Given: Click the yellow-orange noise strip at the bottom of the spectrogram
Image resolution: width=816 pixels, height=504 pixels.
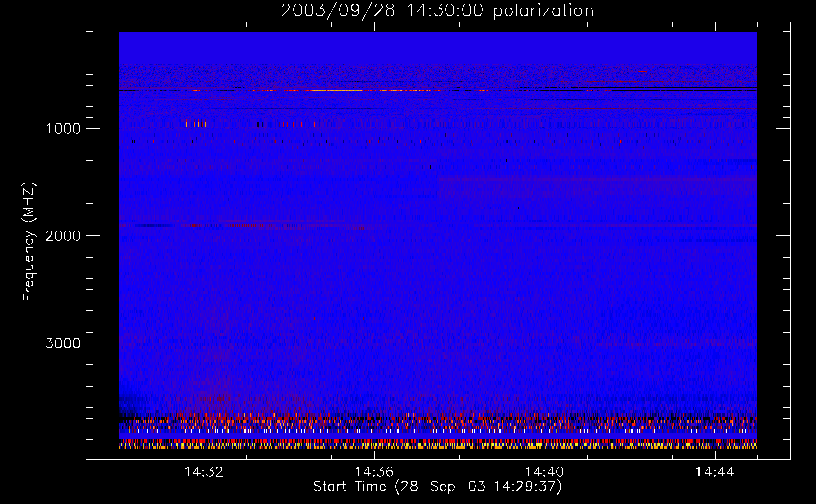Looking at the screenshot, I should [x=438, y=446].
